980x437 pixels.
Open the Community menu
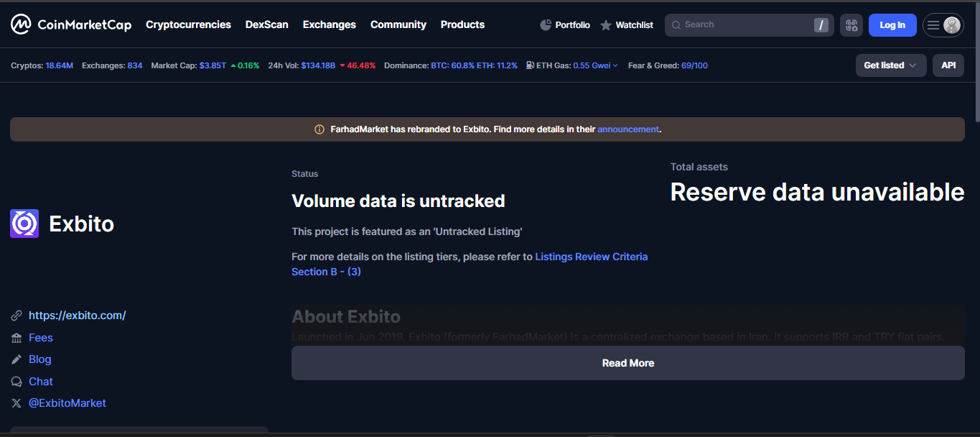click(398, 24)
